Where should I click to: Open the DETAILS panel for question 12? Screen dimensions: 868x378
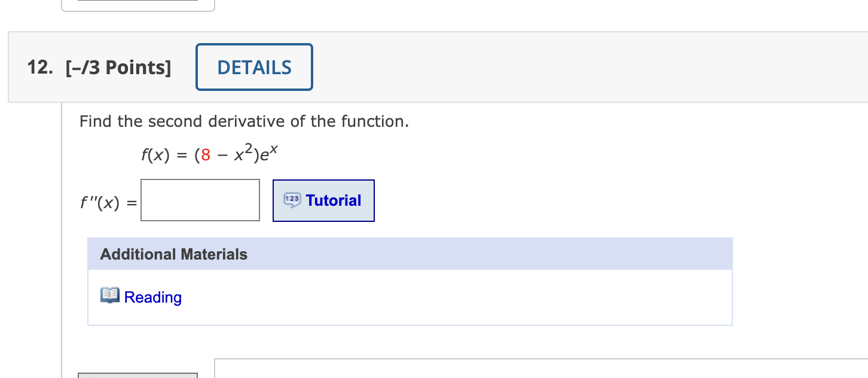pyautogui.click(x=254, y=67)
